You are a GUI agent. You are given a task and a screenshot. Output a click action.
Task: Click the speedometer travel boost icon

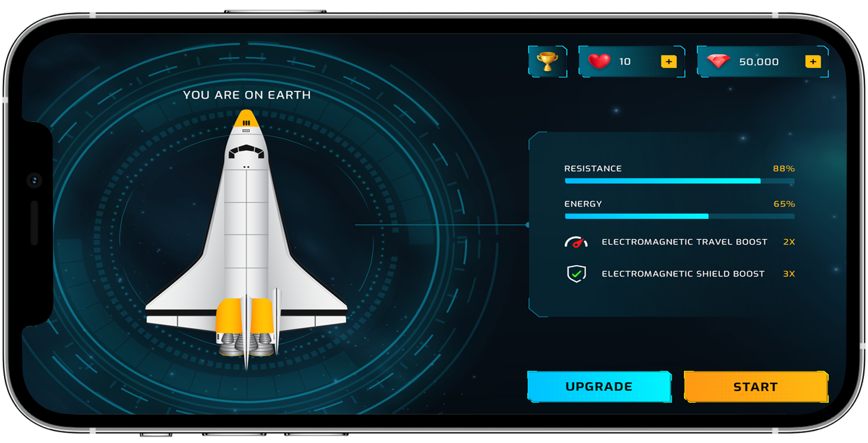575,242
